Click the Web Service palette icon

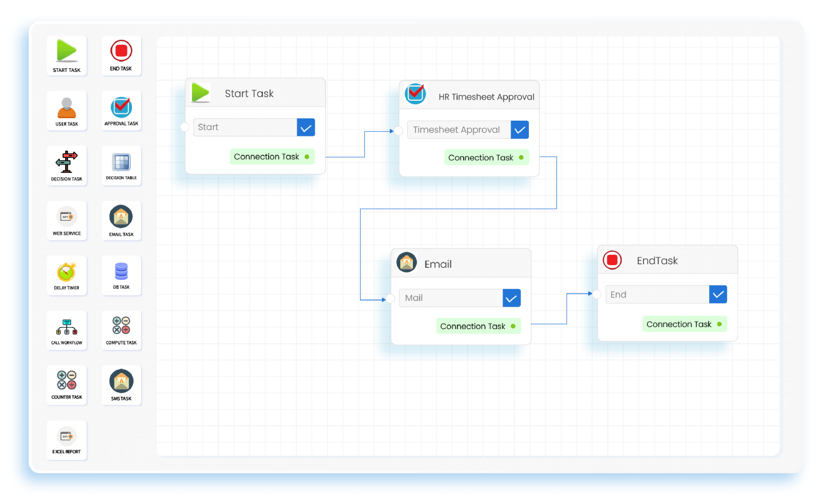(x=67, y=217)
